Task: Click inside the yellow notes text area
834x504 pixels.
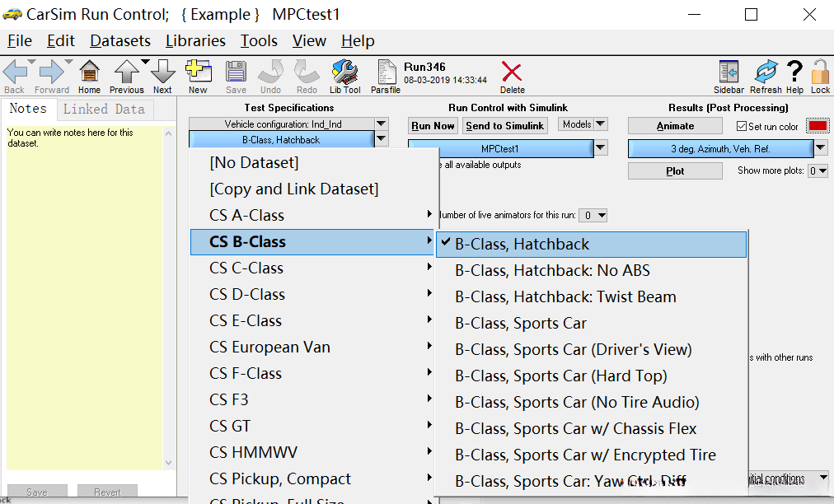Action: 85,298
